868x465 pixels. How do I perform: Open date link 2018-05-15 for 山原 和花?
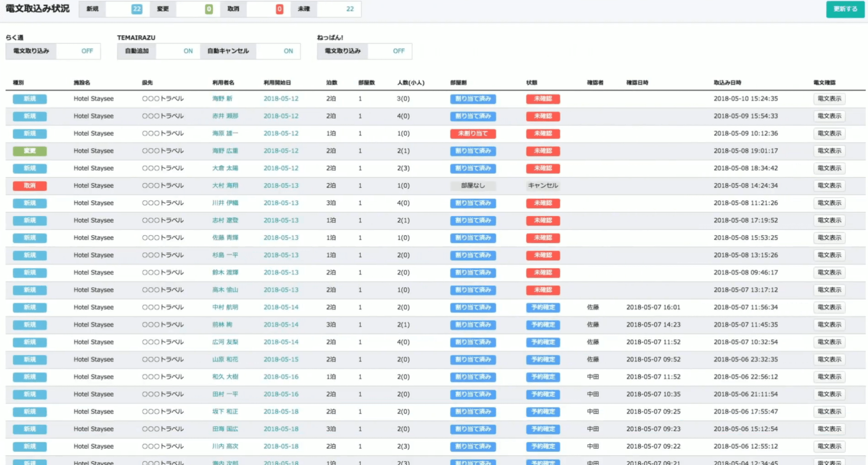pos(281,360)
